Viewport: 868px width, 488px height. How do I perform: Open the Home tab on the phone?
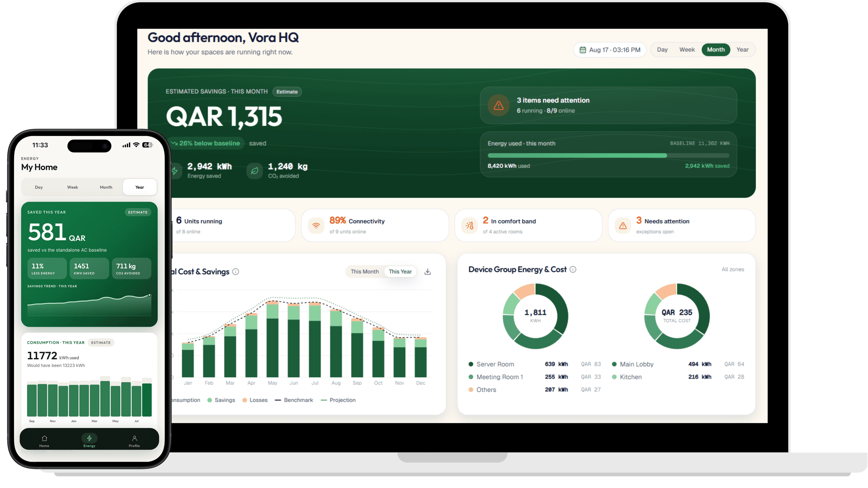[x=44, y=441]
